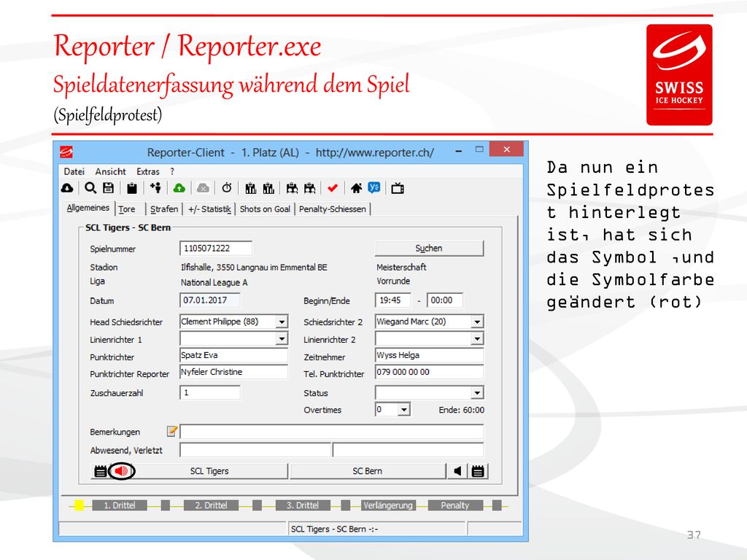Screen dimensions: 747x560
Task: Switch to the Strafen tab
Action: tap(164, 209)
